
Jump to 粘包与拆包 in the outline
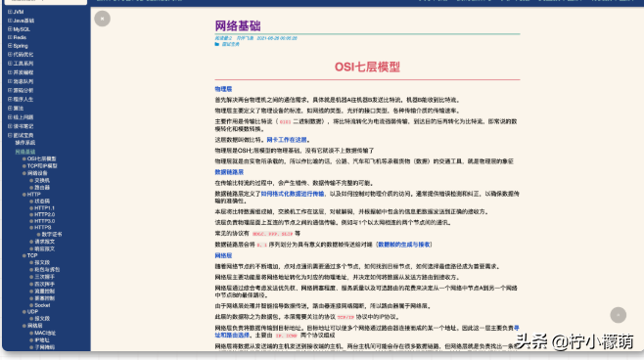(x=47, y=270)
